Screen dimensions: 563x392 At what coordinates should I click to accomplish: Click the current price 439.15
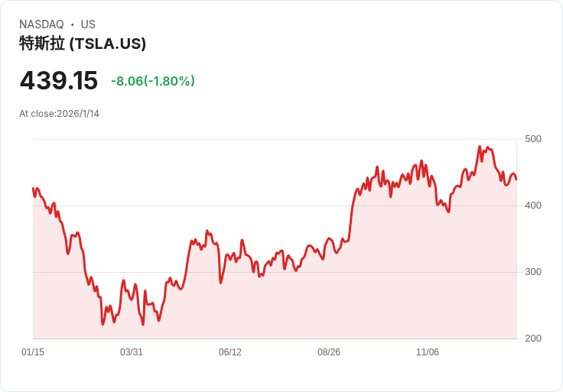pos(59,81)
